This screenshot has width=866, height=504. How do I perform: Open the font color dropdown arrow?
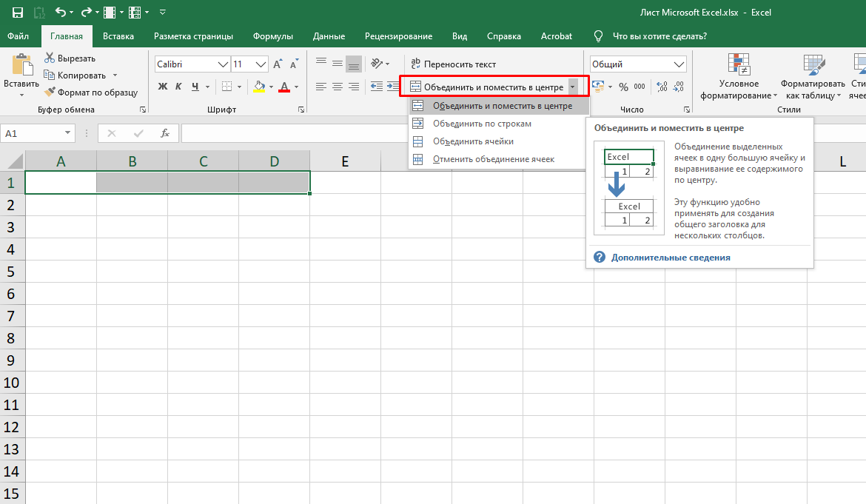pos(297,87)
